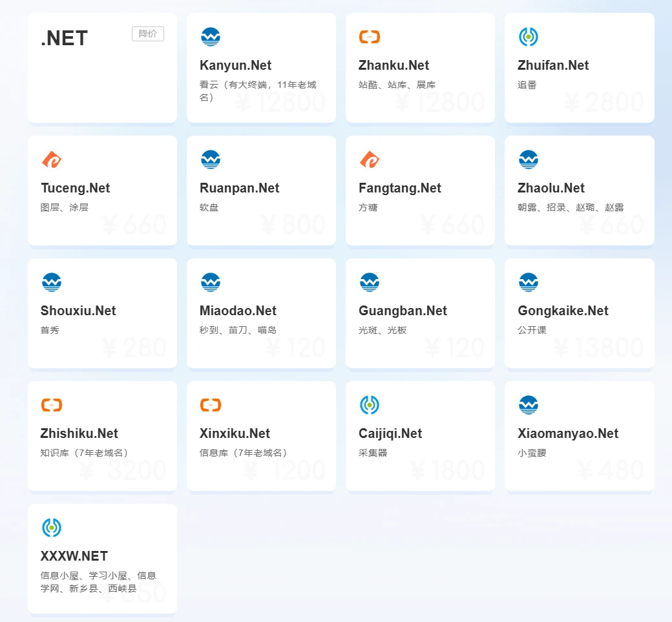
Task: Click the orange bracket icon above Zhanku.Net
Action: [369, 37]
